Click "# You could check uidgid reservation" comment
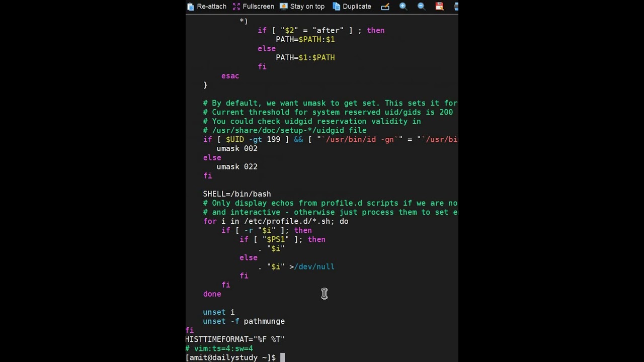This screenshot has width=644, height=362. pyautogui.click(x=312, y=122)
